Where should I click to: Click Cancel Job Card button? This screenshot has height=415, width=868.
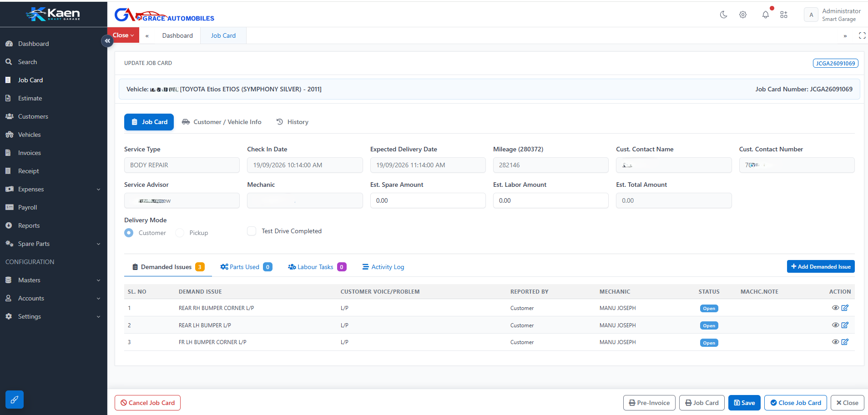[147, 403]
